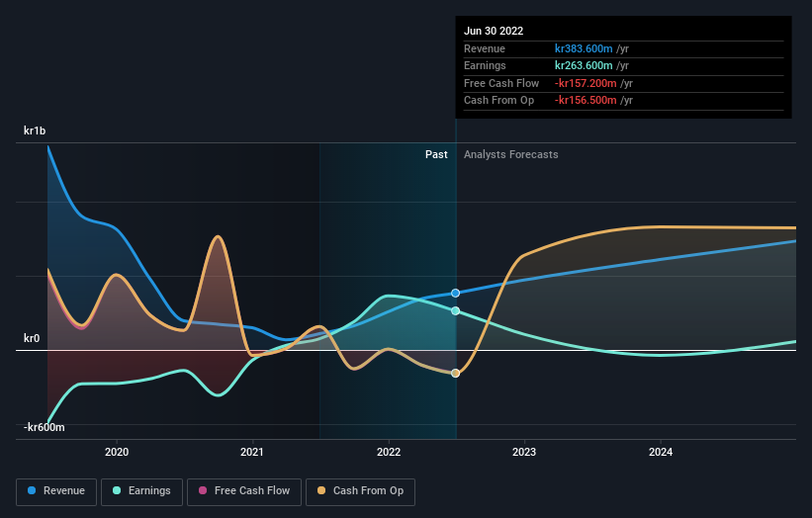Toggle the Cash From Op legend button
Image resolution: width=812 pixels, height=518 pixels.
click(360, 491)
